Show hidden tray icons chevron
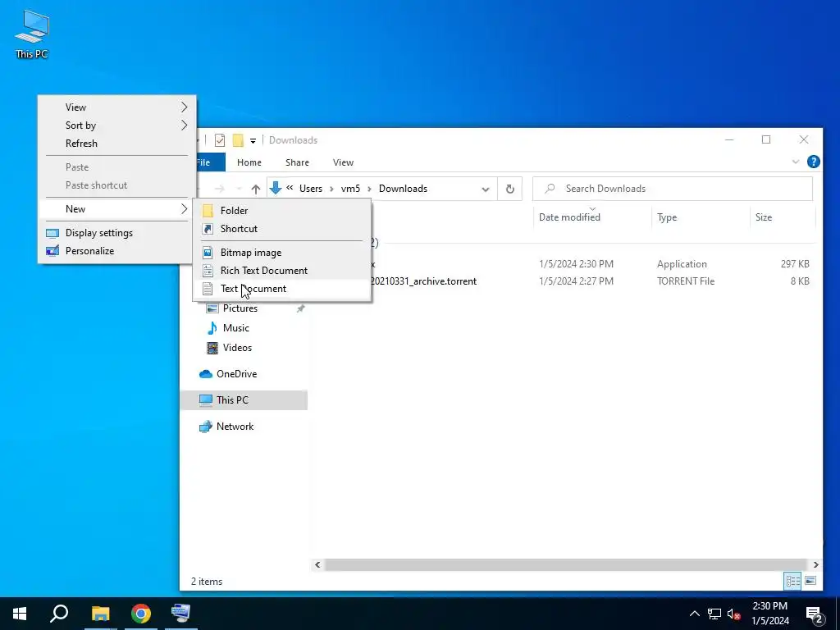 [694, 614]
